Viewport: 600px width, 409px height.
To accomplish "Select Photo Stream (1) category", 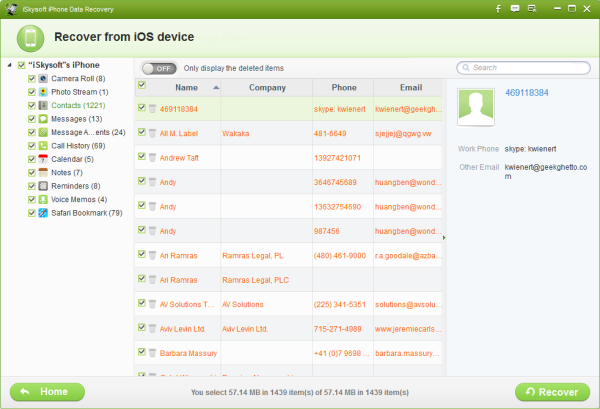I will [x=80, y=92].
